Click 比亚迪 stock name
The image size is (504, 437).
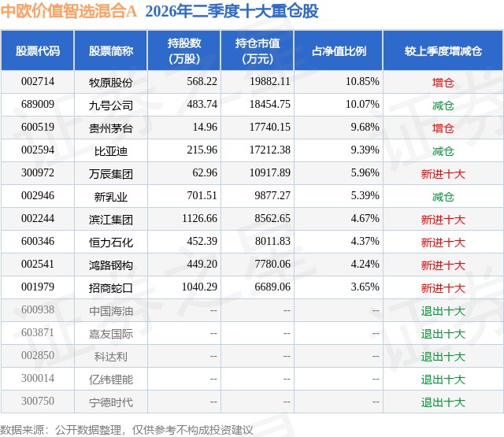click(x=111, y=151)
